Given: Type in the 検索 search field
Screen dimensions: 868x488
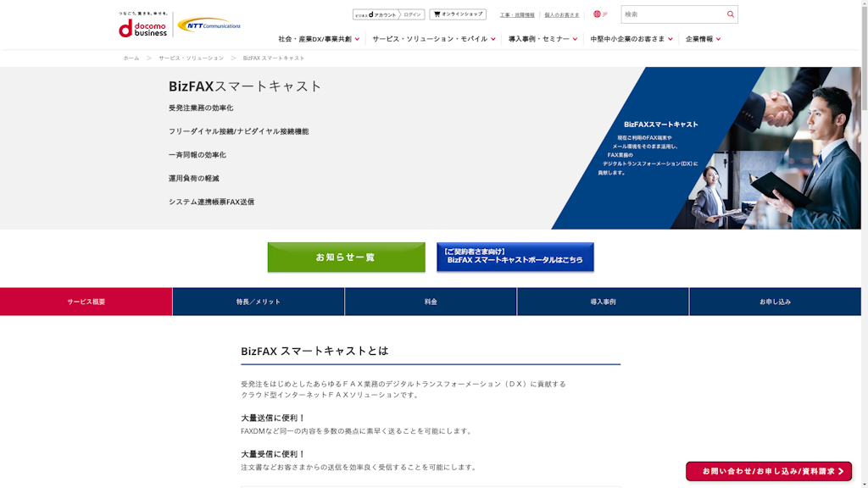Looking at the screenshot, I should [672, 14].
